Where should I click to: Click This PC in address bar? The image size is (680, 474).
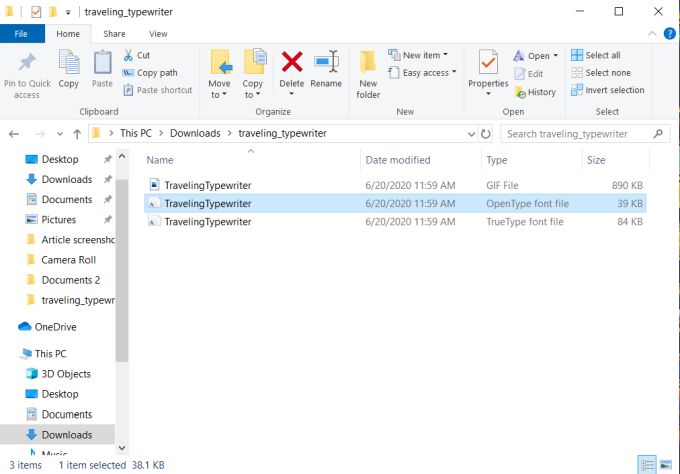click(x=136, y=133)
